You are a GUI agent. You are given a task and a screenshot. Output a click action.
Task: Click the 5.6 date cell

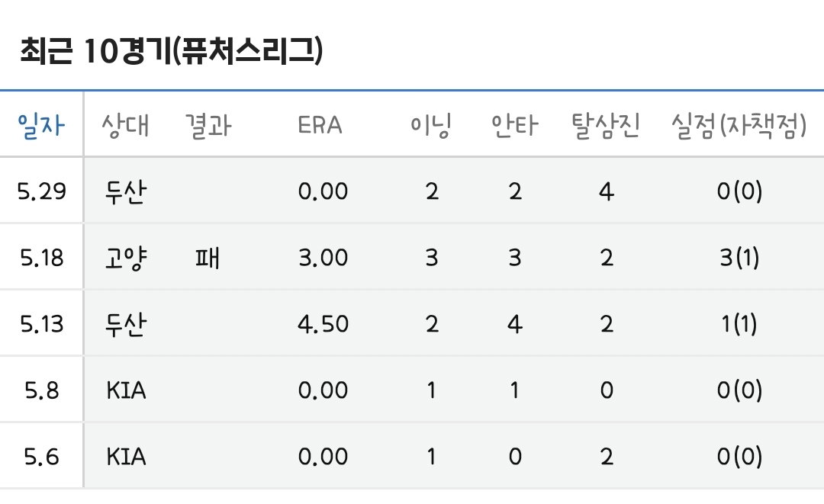point(42,456)
